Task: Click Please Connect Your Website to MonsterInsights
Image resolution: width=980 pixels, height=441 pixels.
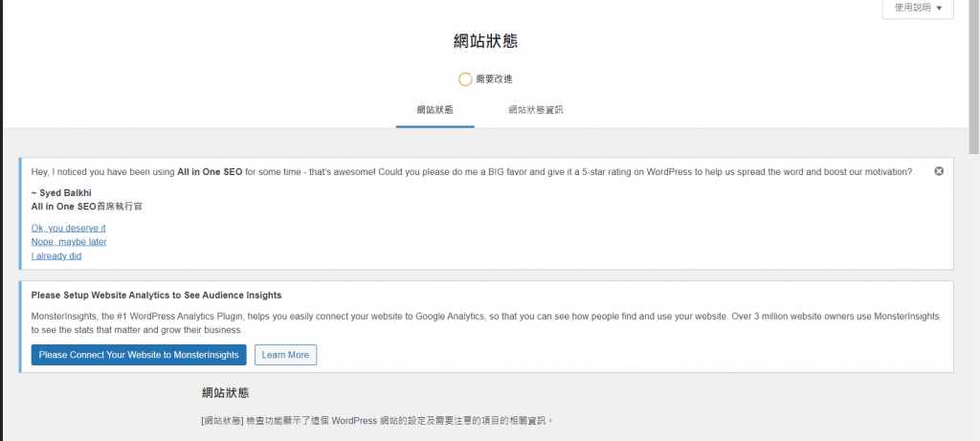Action: tap(139, 355)
